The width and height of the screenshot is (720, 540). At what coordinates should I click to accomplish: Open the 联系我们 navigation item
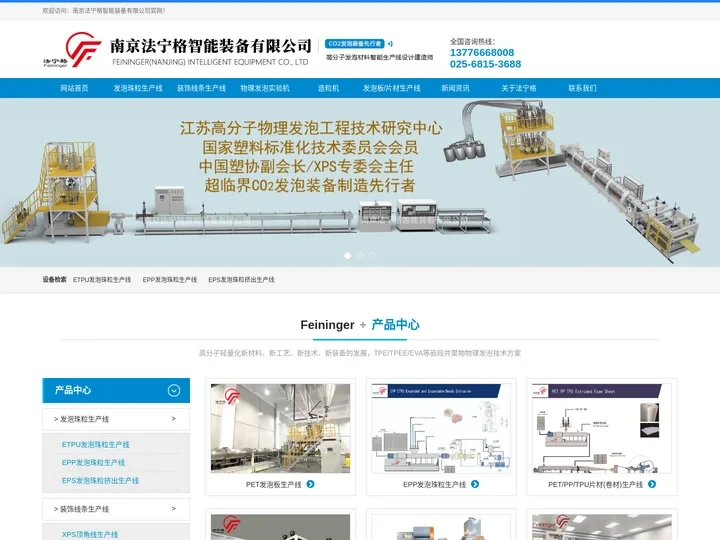point(582,88)
